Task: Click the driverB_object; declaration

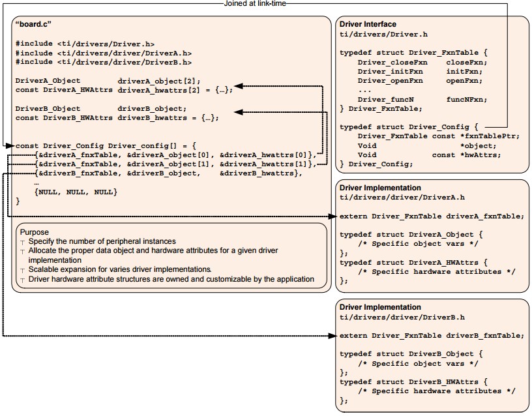Action: pyautogui.click(x=152, y=109)
